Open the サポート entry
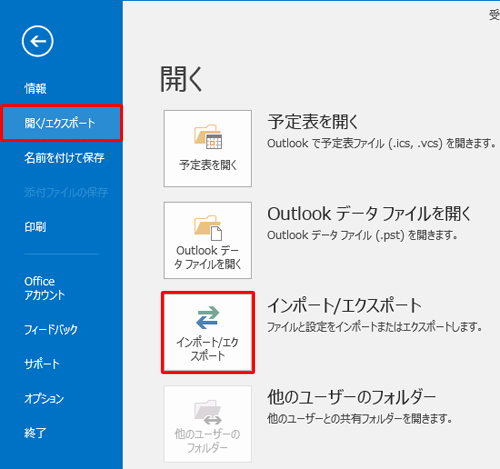 (42, 364)
